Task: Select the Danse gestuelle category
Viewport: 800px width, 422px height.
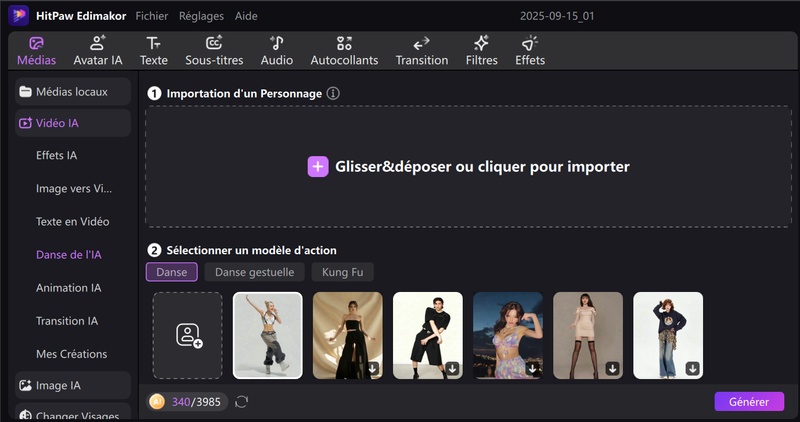Action: coord(254,272)
